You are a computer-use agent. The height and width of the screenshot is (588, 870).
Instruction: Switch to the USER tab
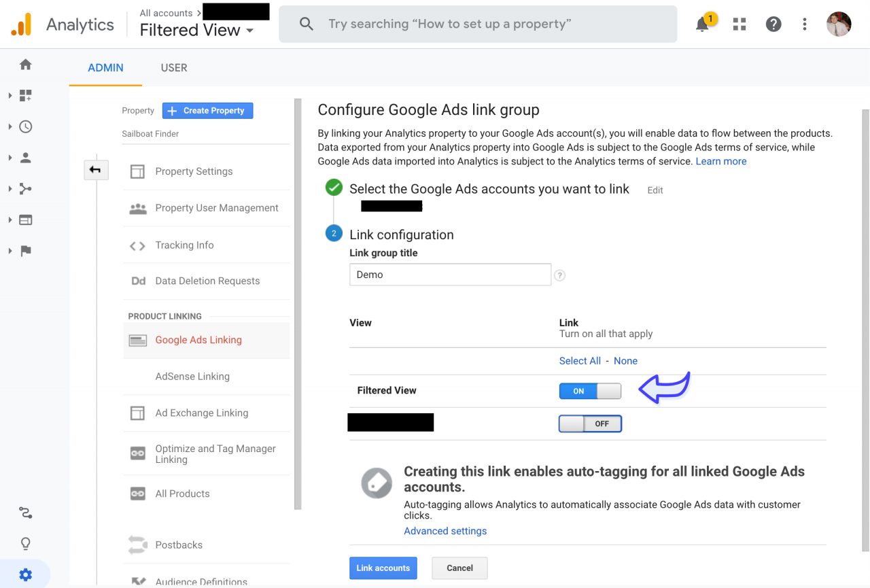173,68
